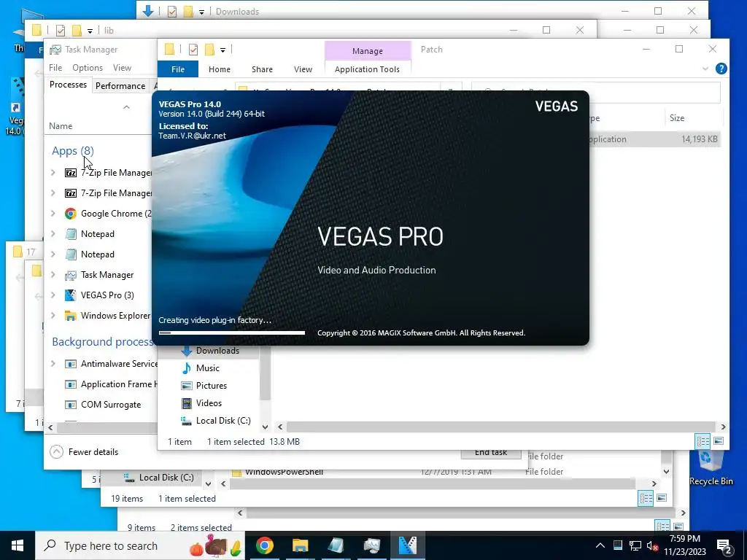The height and width of the screenshot is (560, 747).
Task: Expand the first Notepad process row
Action: pyautogui.click(x=53, y=234)
